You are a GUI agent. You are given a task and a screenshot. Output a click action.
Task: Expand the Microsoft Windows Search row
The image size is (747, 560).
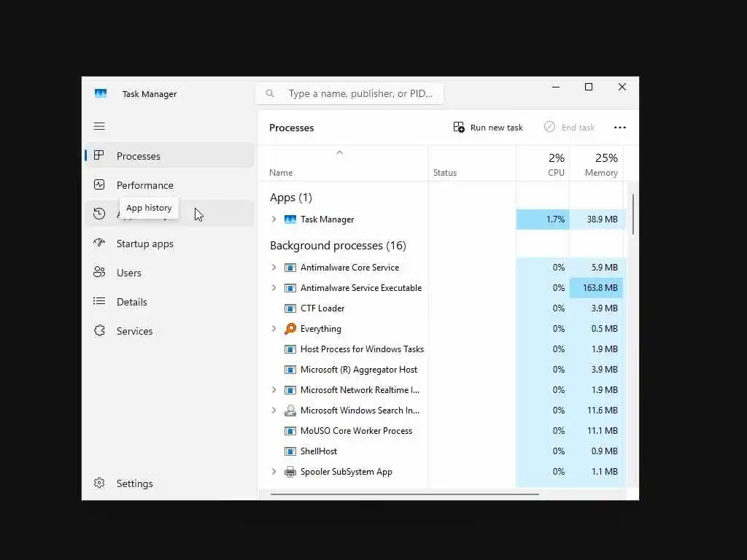(x=274, y=410)
